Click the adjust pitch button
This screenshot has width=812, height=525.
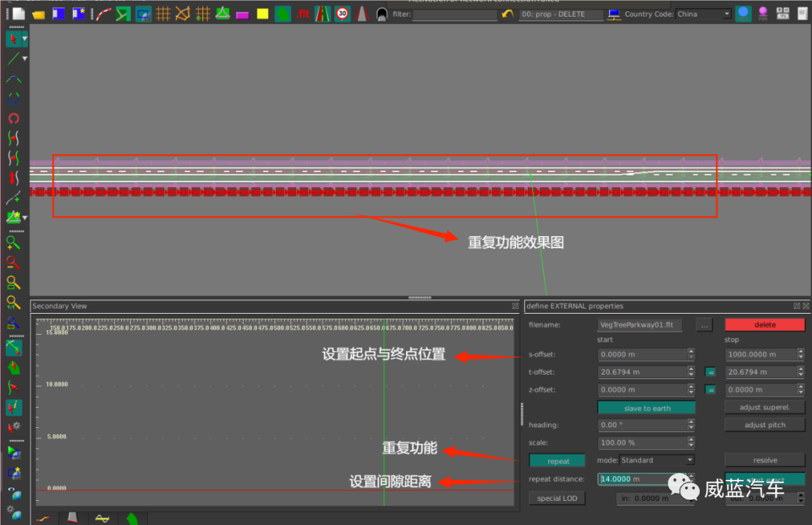click(x=765, y=425)
